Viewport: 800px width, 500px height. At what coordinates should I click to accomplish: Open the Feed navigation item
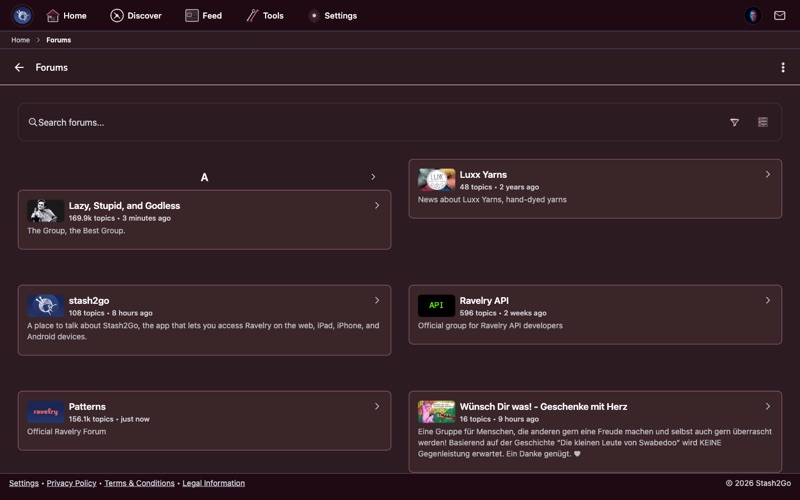[203, 16]
